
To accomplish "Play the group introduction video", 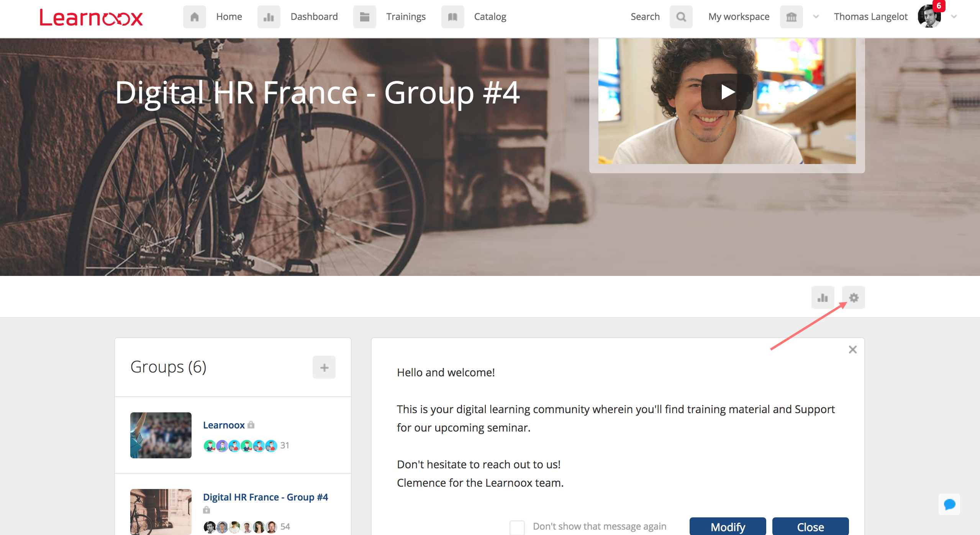I will click(x=727, y=92).
